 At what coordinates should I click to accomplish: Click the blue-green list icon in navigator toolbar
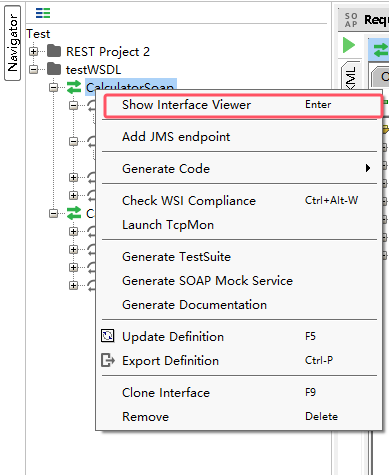click(43, 13)
